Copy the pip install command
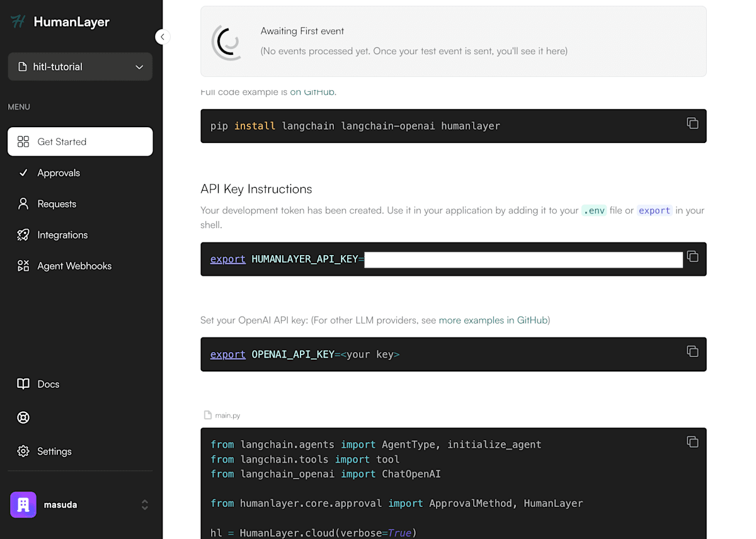756x539 pixels. (692, 123)
